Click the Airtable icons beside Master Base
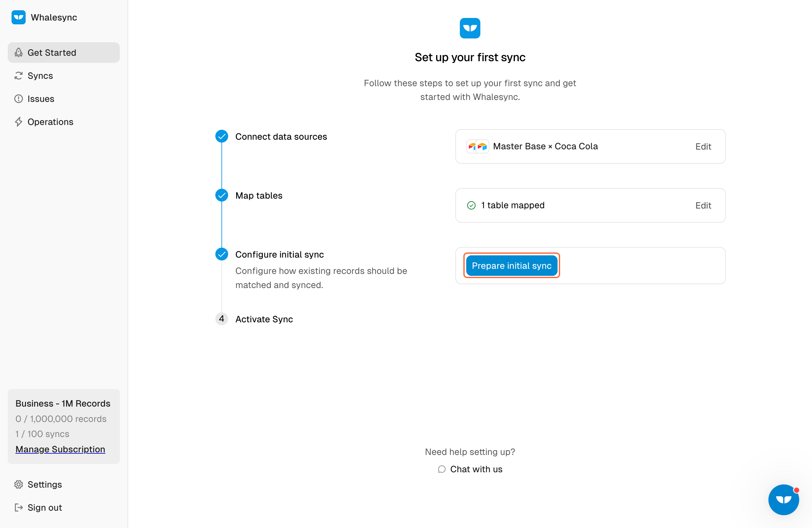The height and width of the screenshot is (528, 812). pyautogui.click(x=478, y=146)
